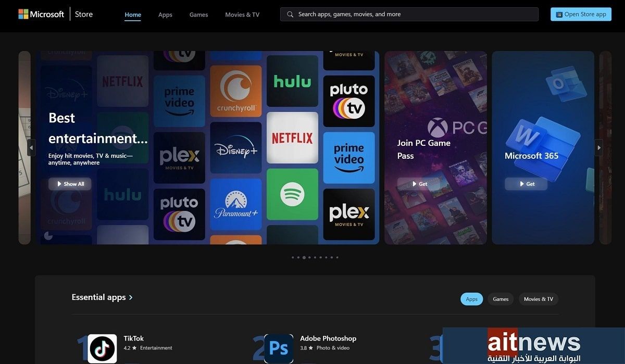Go to next carousel slide arrow

click(x=599, y=148)
